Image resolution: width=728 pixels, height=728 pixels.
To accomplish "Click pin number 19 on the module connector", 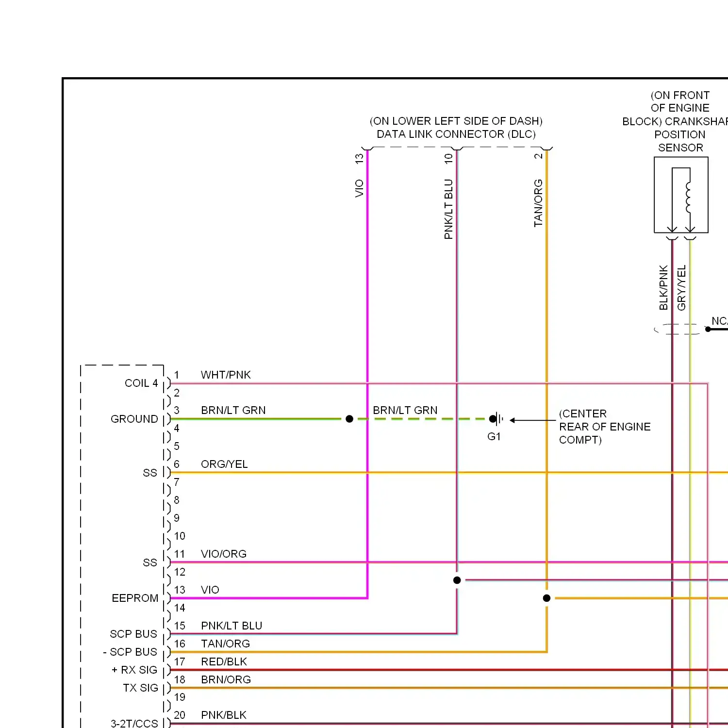I will point(180,697).
